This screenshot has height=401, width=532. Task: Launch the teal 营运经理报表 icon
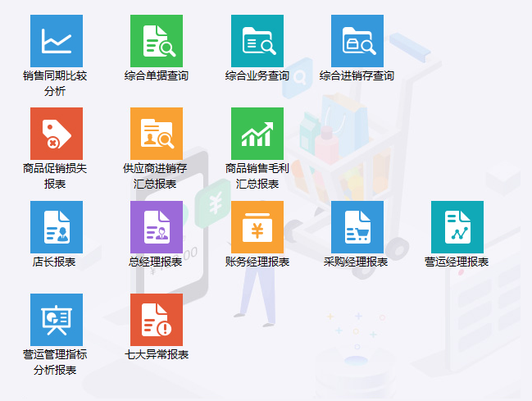[x=457, y=227]
